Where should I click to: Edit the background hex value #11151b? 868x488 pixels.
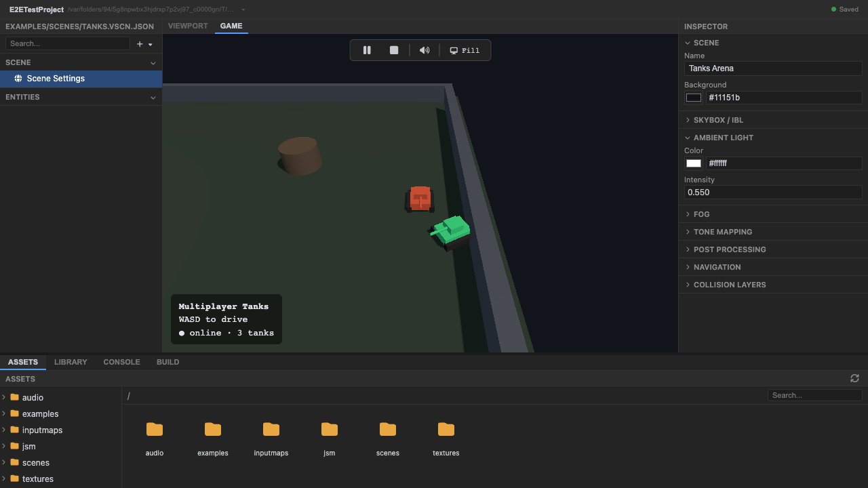tap(784, 98)
